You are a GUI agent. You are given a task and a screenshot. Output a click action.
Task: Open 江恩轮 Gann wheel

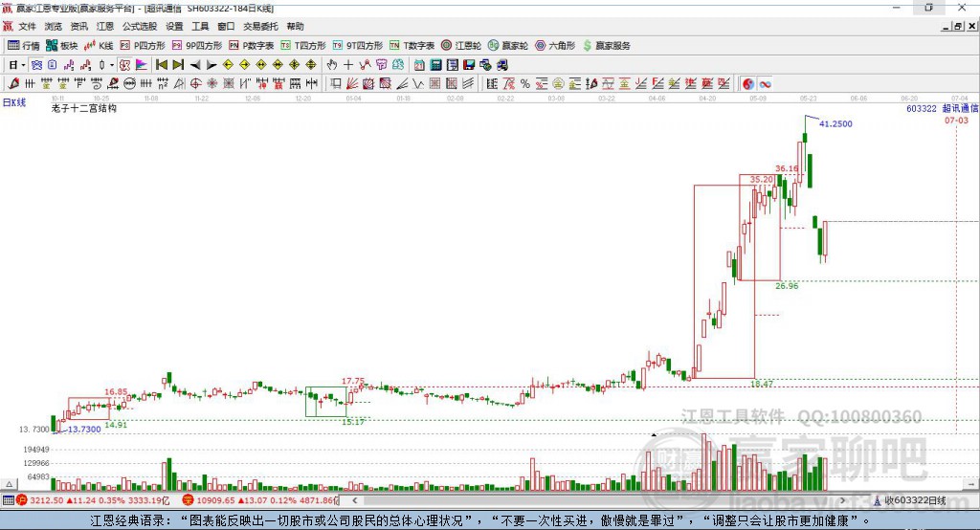click(x=461, y=46)
